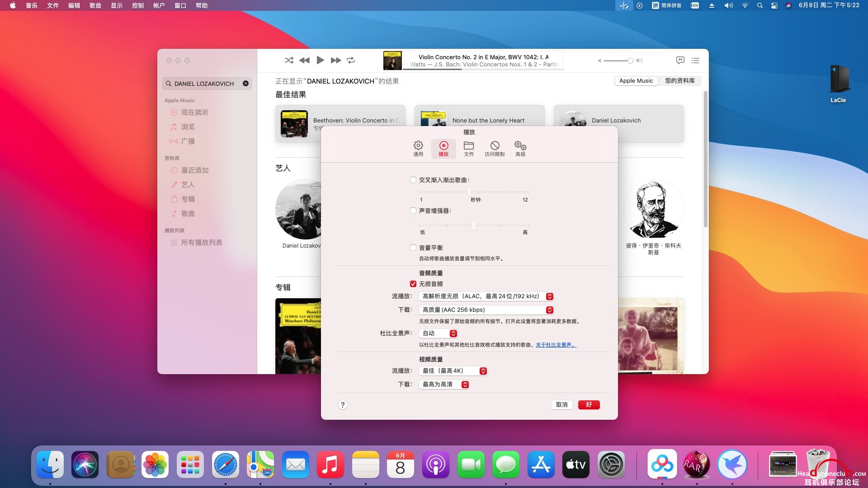
Task: Skip back to the previous track
Action: click(305, 60)
